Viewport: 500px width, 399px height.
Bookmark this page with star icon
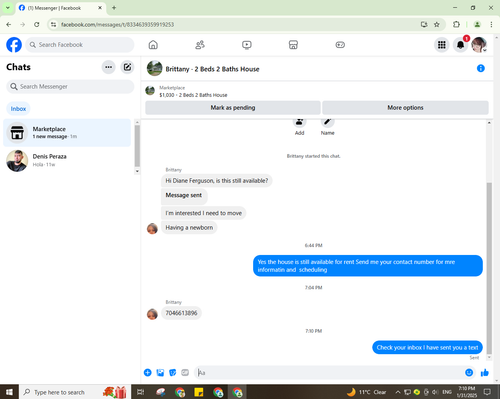click(x=437, y=24)
